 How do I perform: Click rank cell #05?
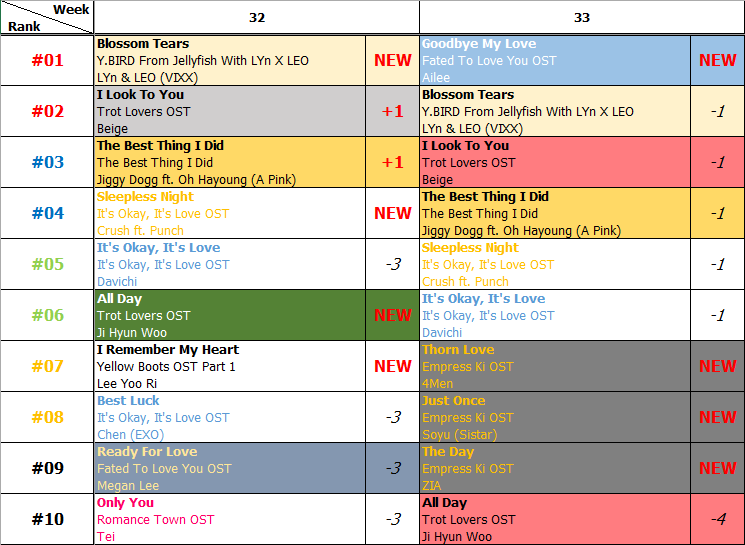(47, 264)
